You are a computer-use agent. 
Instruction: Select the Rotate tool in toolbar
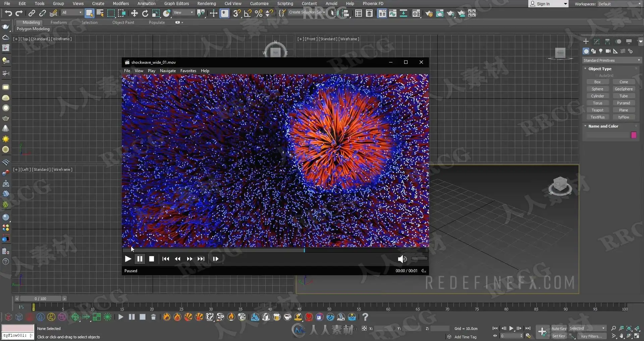145,13
